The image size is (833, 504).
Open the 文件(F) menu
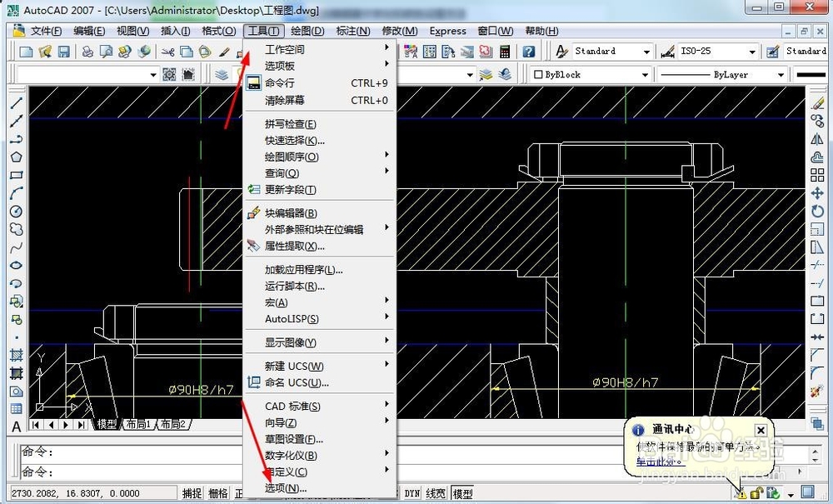[46, 31]
